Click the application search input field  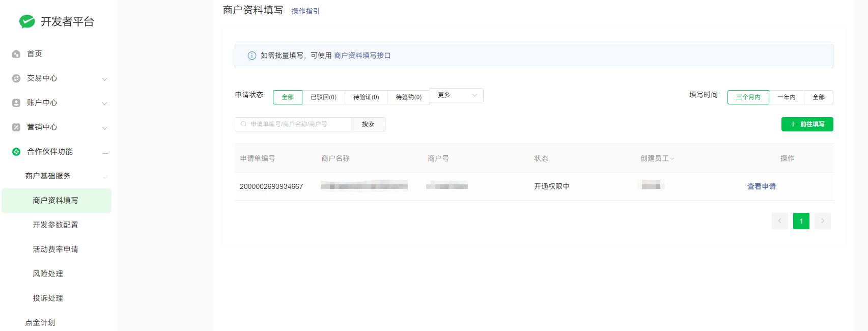click(x=295, y=124)
